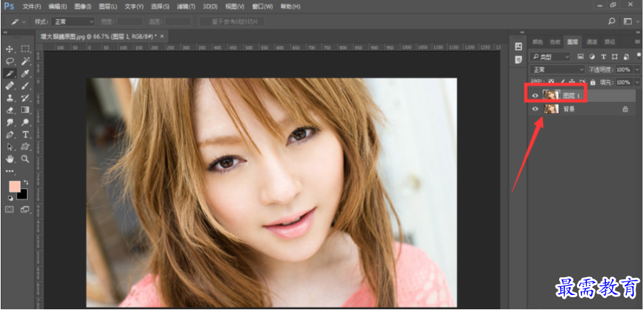Select the Custom Shape tool
This screenshot has height=310, width=644.
click(x=26, y=146)
